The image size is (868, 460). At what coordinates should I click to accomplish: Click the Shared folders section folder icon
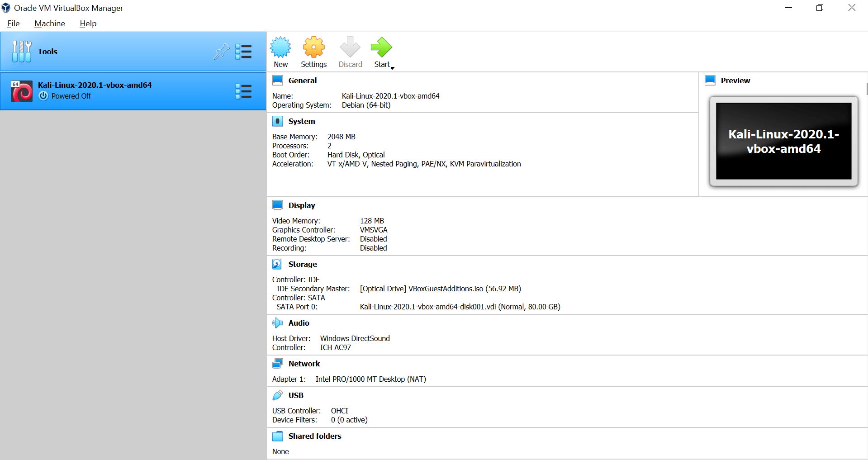click(x=277, y=436)
